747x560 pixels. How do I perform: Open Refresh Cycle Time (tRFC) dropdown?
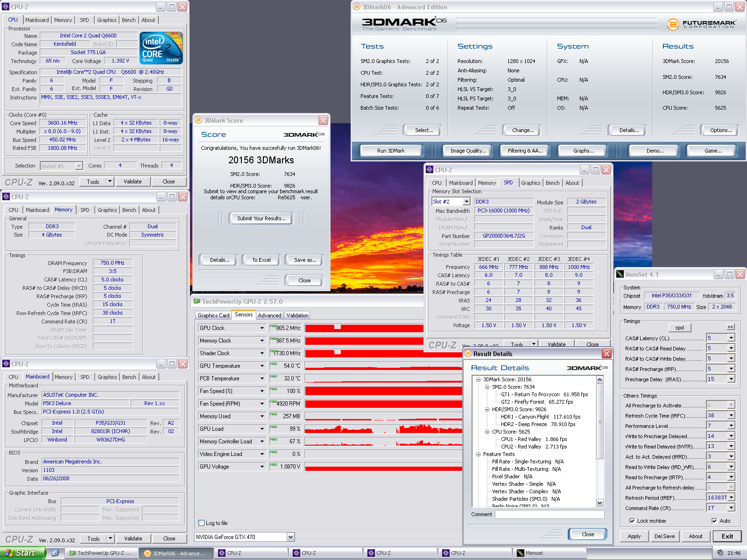click(x=731, y=415)
